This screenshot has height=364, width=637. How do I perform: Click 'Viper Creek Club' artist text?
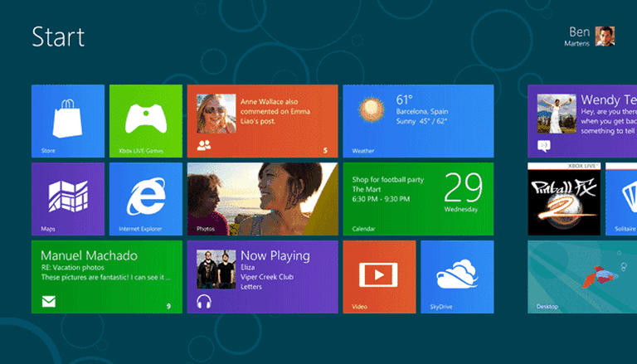coord(267,277)
